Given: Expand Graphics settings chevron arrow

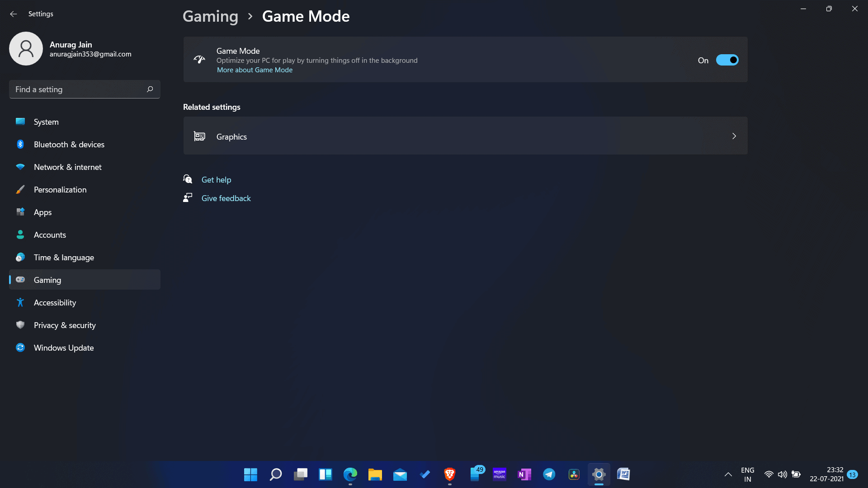Looking at the screenshot, I should tap(734, 136).
